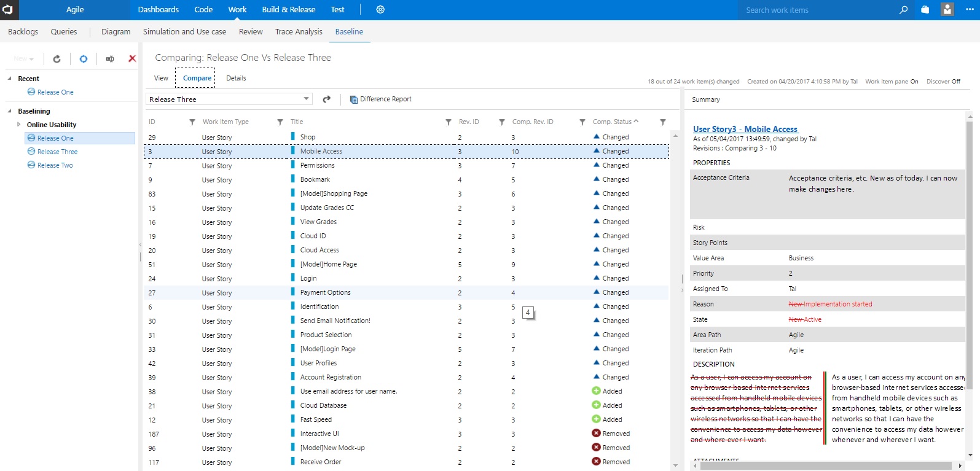The height and width of the screenshot is (471, 980).
Task: Filter the ID column
Action: (x=192, y=122)
